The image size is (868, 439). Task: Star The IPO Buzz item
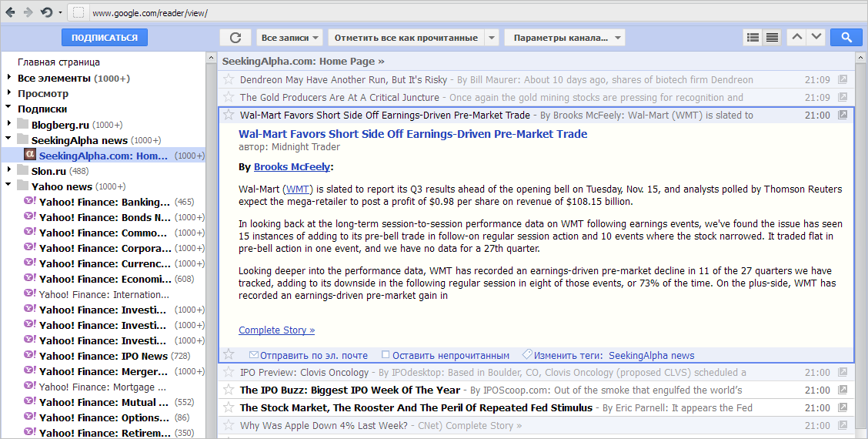(x=229, y=390)
